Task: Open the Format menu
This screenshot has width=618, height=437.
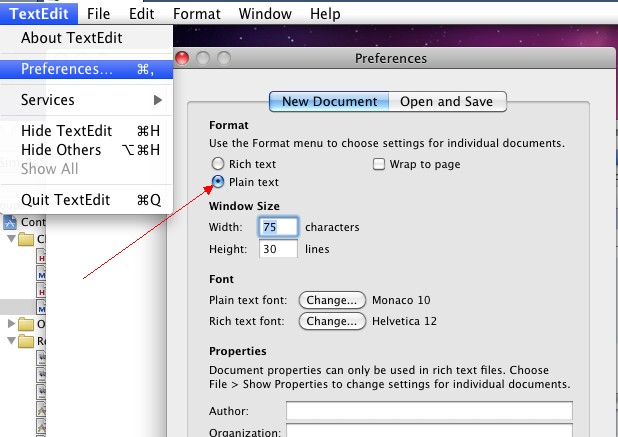Action: point(197,14)
